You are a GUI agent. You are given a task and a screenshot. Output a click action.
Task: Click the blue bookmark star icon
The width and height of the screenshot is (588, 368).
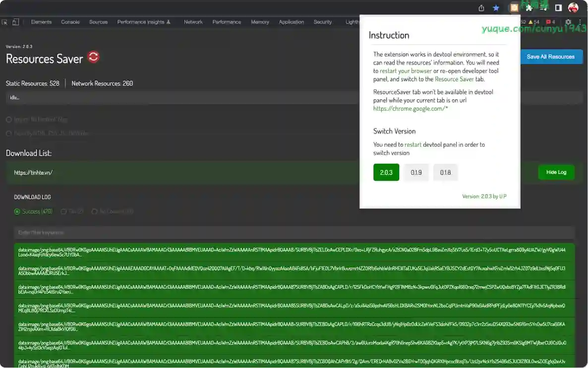(x=496, y=7)
